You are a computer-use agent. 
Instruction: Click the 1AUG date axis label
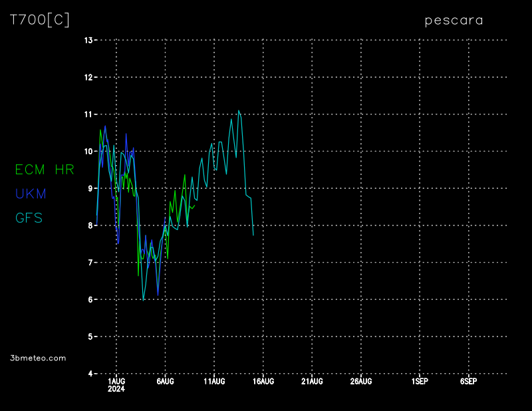click(x=116, y=382)
